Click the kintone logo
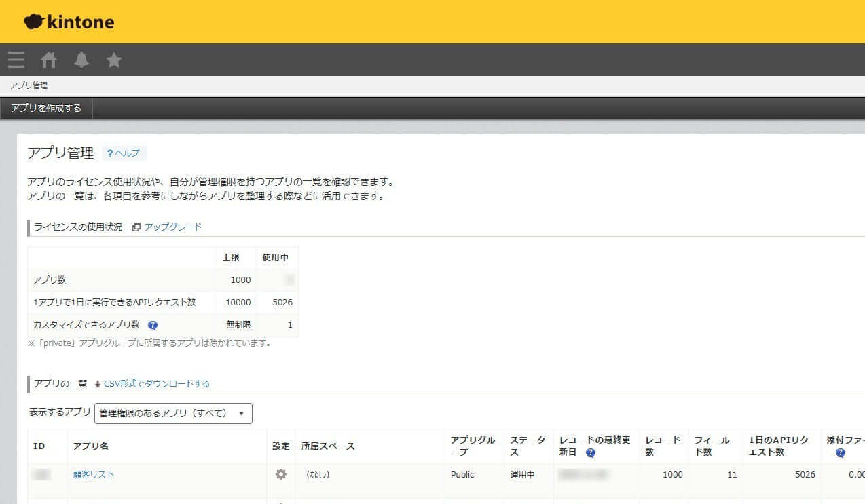Screen dimensions: 865x504 pyautogui.click(x=68, y=21)
